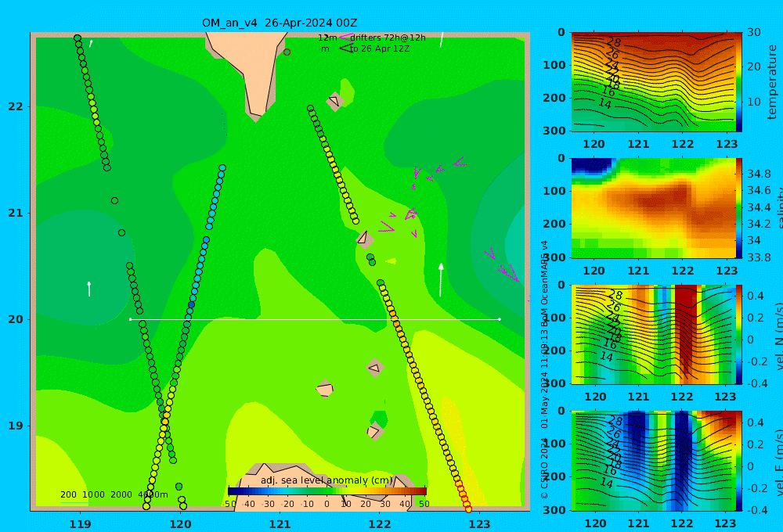This screenshot has width=783, height=532.
Task: Click the adjusted sea level anomaly colorbar
Action: tap(327, 491)
